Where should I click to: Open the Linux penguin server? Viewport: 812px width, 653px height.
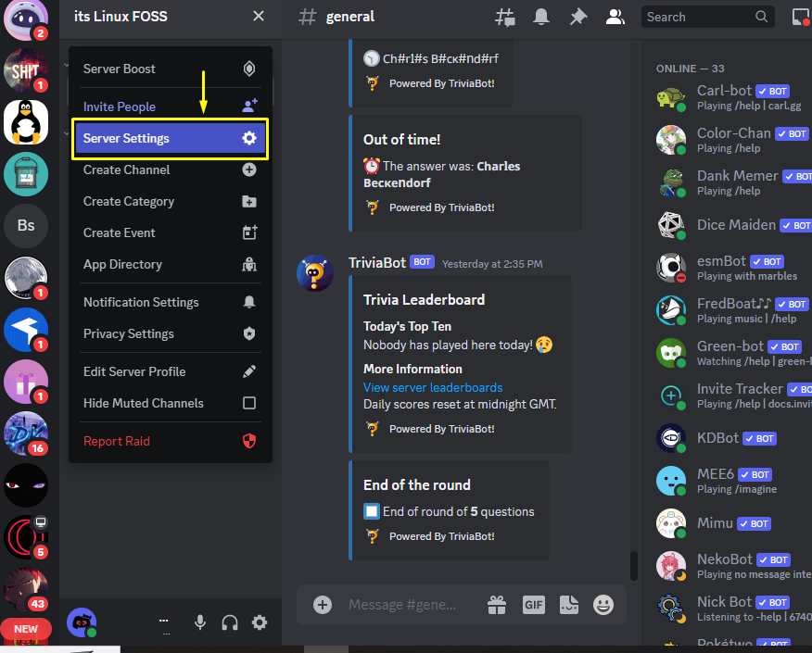coord(26,122)
